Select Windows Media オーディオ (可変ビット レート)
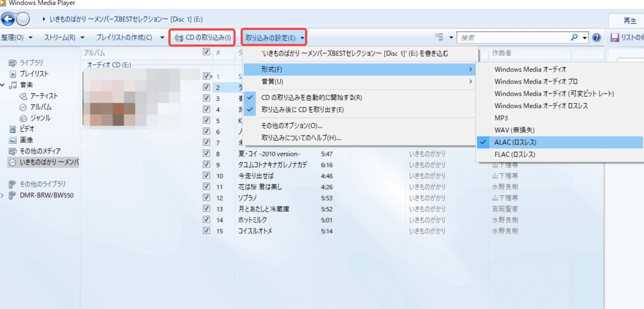Image resolution: width=644 pixels, height=309 pixels. click(x=560, y=94)
